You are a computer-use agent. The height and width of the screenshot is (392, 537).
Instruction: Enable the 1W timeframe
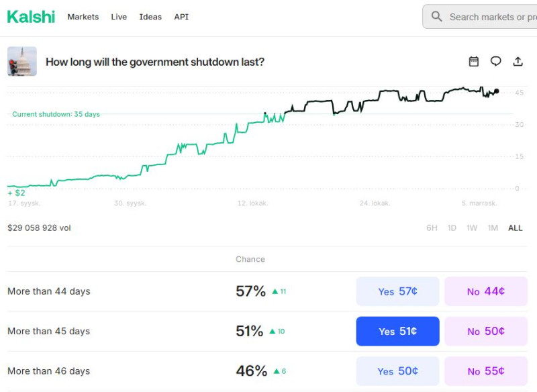(472, 228)
